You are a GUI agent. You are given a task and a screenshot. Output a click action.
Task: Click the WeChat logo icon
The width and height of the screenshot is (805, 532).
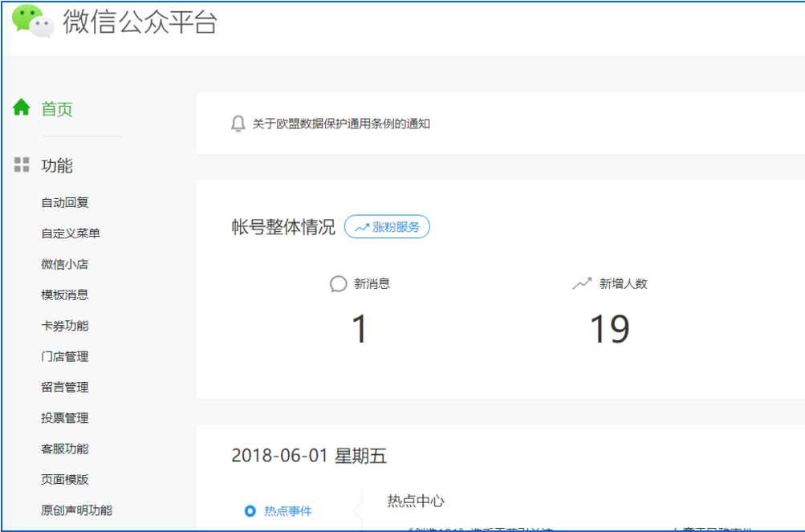tap(33, 24)
